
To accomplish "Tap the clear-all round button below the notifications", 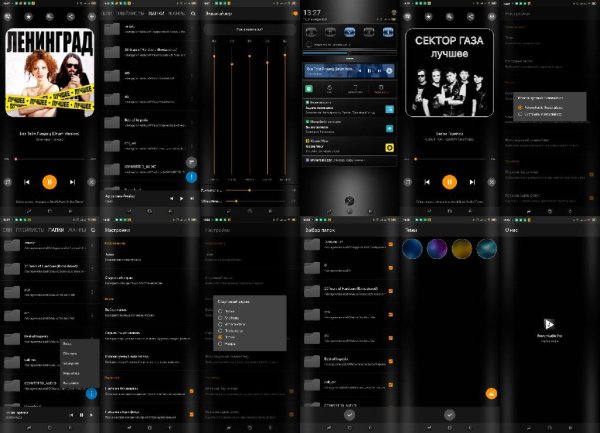I will pyautogui.click(x=349, y=200).
